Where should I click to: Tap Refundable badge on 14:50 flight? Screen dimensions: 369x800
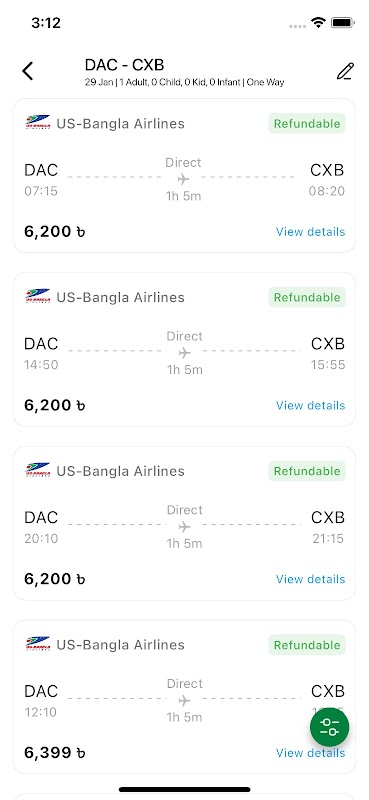pyautogui.click(x=307, y=297)
